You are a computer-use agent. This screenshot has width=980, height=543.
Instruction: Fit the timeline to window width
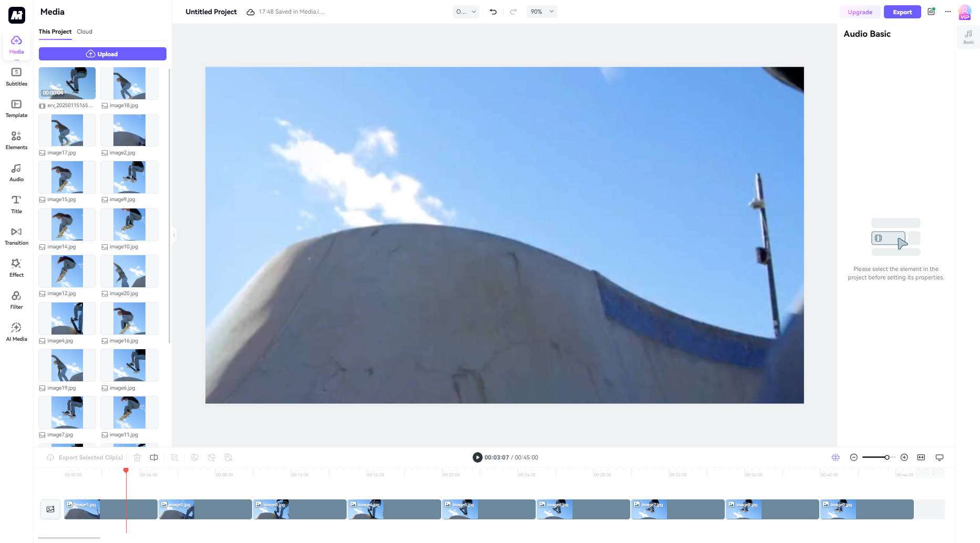[x=921, y=457]
